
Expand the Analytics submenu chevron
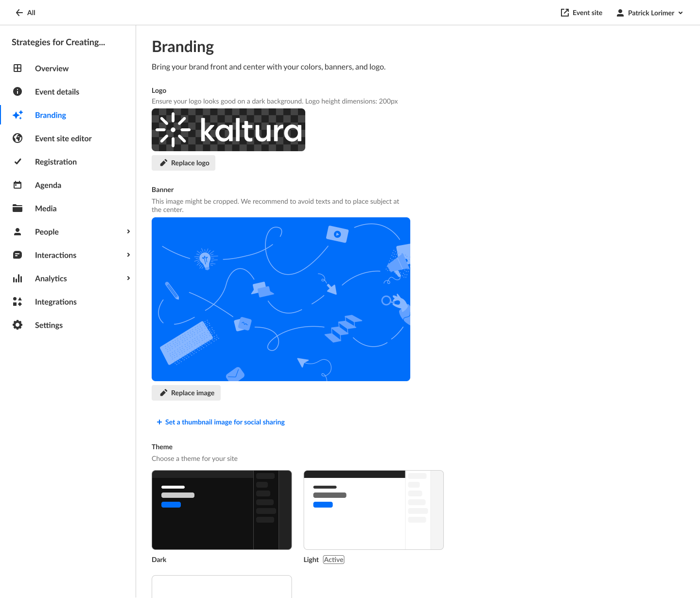click(128, 278)
